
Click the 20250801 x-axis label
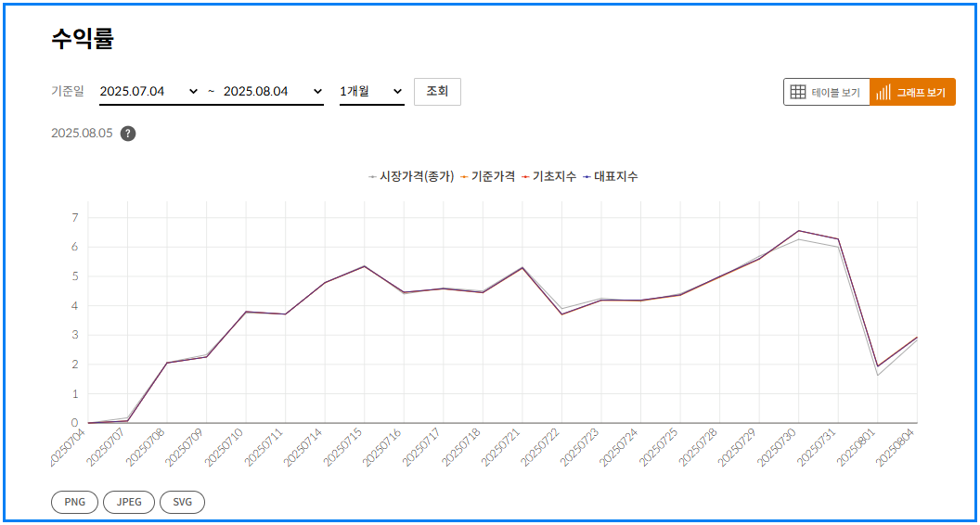tap(857, 447)
